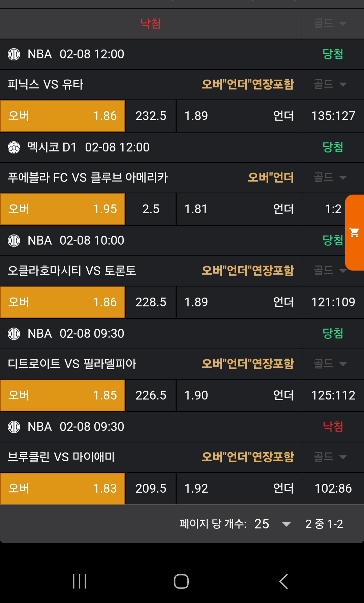Select 오버 1.83 for 브루클린 VS 마이애미
The height and width of the screenshot is (603, 364).
(x=63, y=489)
